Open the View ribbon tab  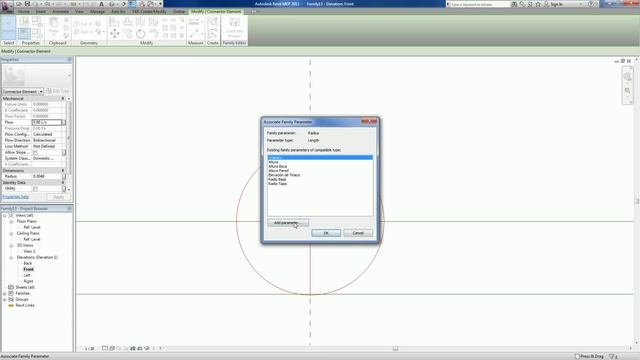(x=79, y=11)
